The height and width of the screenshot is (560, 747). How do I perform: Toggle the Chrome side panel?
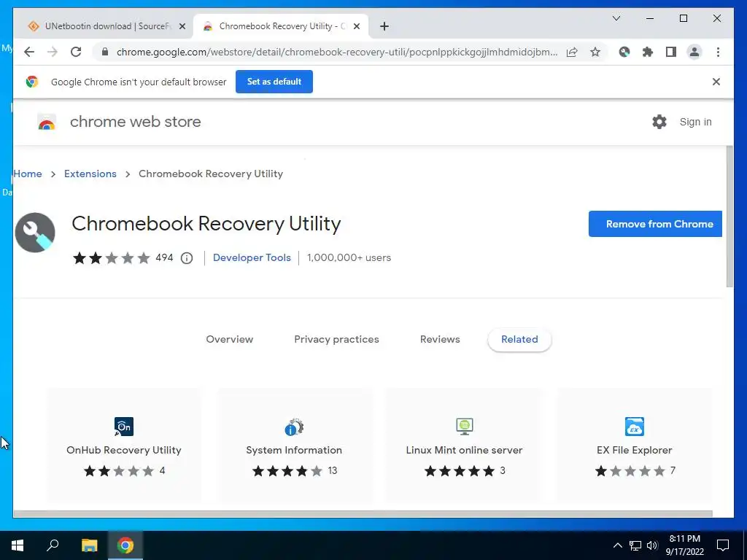[x=671, y=52]
